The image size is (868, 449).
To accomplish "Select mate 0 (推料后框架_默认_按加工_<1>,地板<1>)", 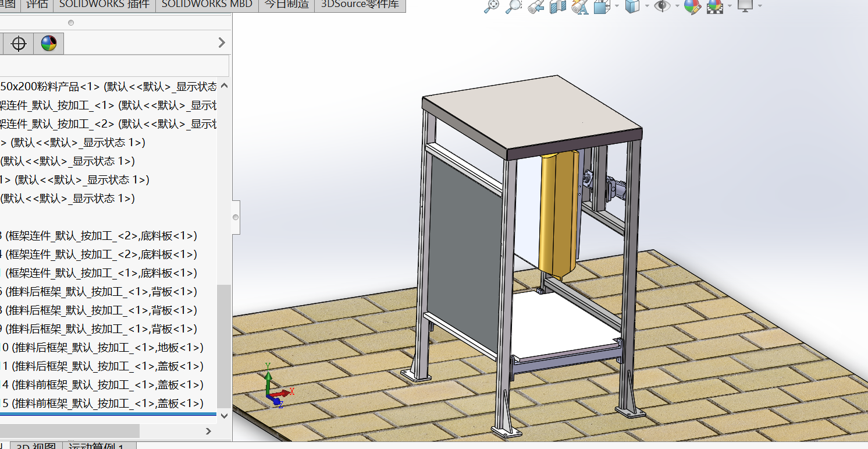I will coord(102,348).
